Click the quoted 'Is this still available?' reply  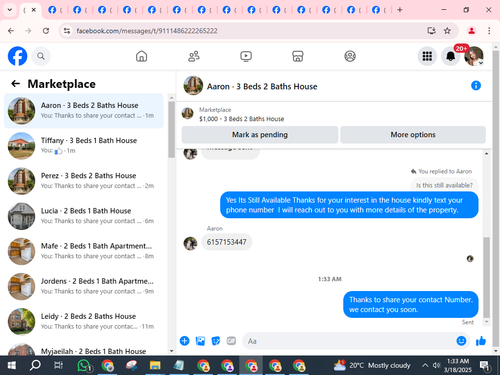point(444,185)
